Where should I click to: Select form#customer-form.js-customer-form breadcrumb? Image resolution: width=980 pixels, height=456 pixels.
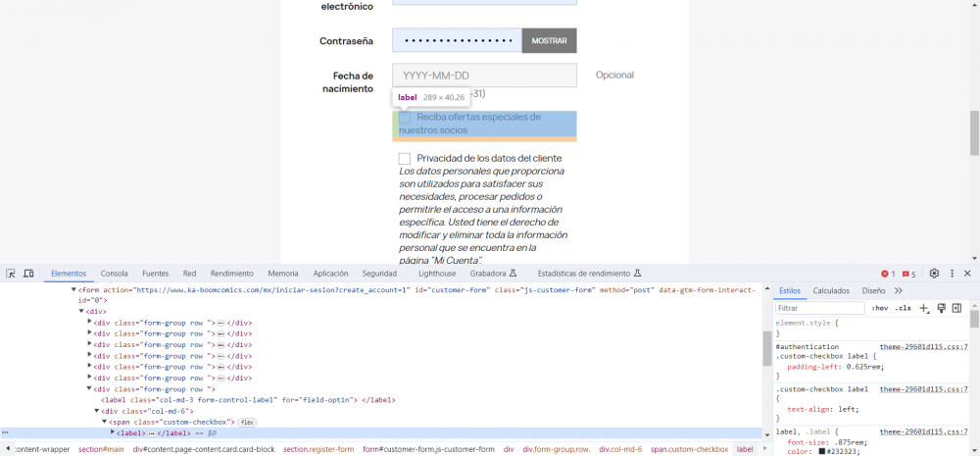429,449
